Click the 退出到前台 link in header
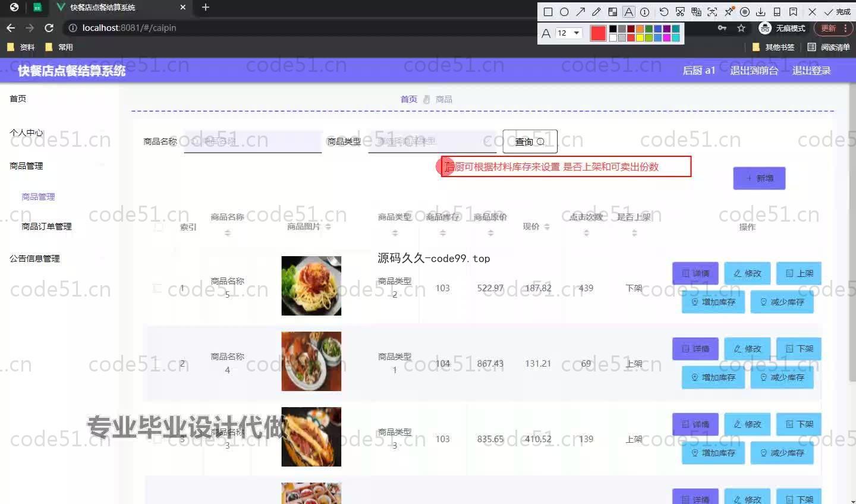The image size is (856, 504). [754, 70]
